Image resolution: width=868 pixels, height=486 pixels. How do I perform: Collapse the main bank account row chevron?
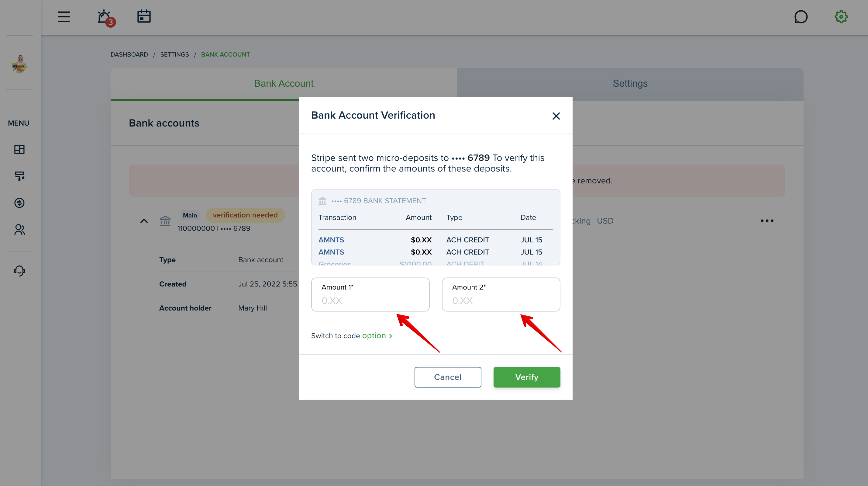[x=144, y=221]
